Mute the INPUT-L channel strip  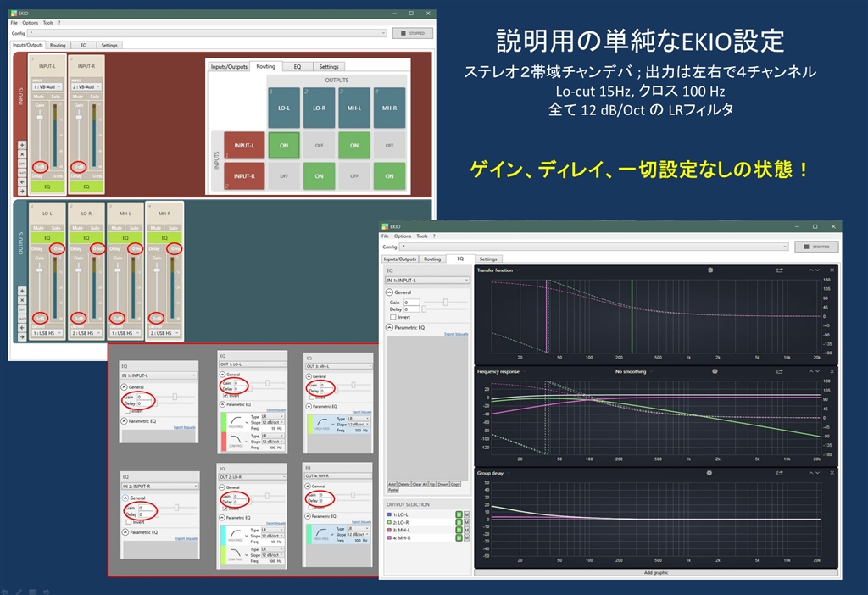click(39, 97)
